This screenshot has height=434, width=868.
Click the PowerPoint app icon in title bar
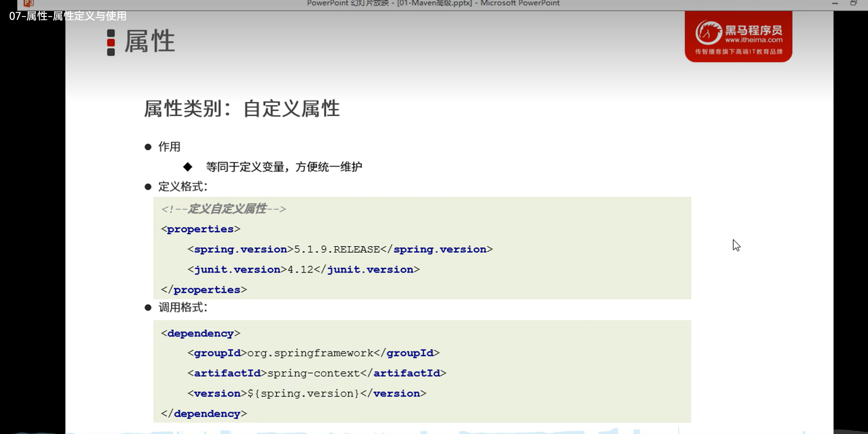[28, 4]
